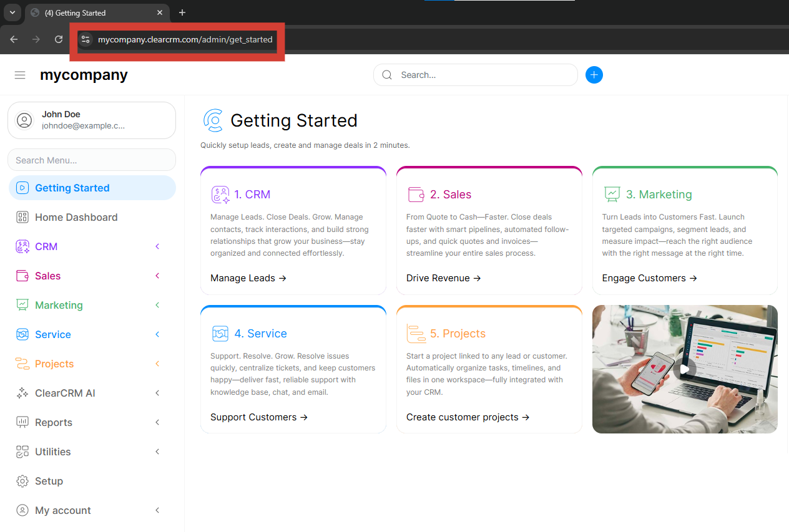This screenshot has height=532, width=789.
Task: Click the Projects card timeline icon
Action: click(x=416, y=334)
